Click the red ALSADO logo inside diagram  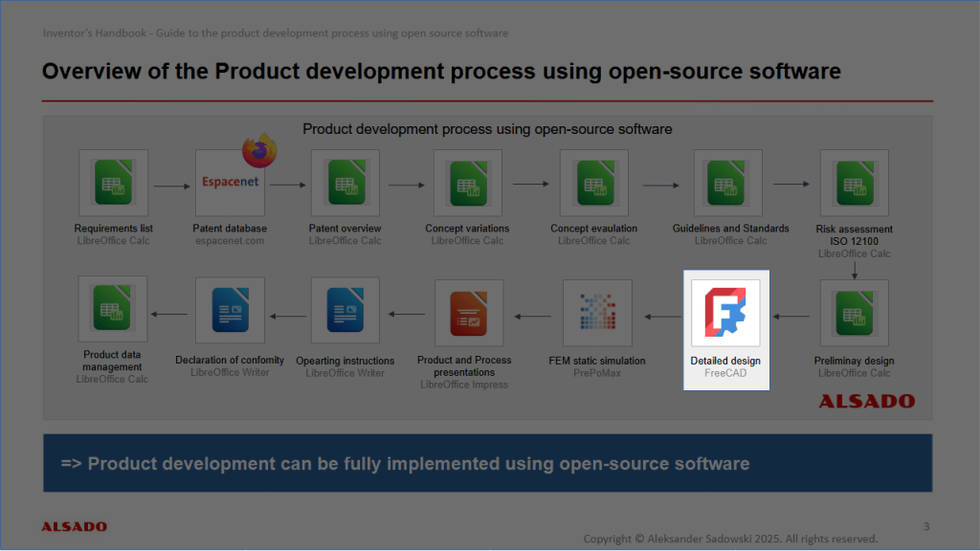pyautogui.click(x=866, y=402)
